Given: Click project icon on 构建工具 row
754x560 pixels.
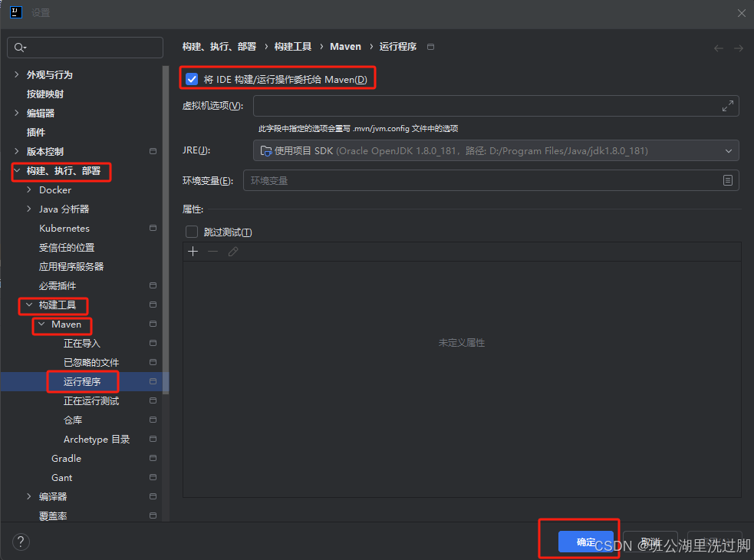Looking at the screenshot, I should tap(153, 305).
